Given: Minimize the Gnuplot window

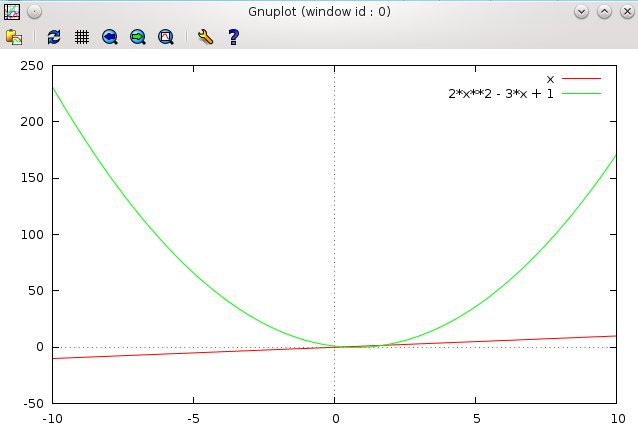Looking at the screenshot, I should [x=582, y=11].
